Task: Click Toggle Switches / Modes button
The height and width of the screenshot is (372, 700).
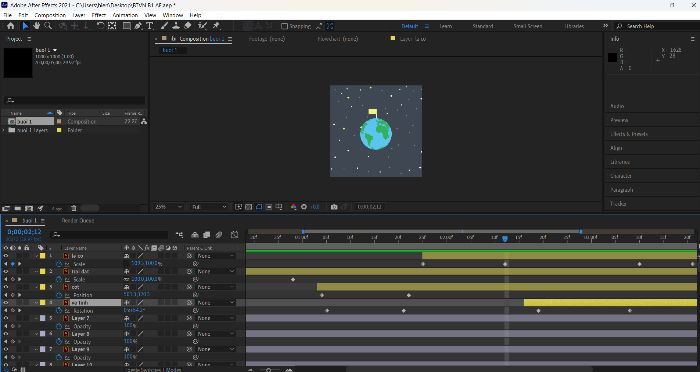Action: click(x=154, y=370)
